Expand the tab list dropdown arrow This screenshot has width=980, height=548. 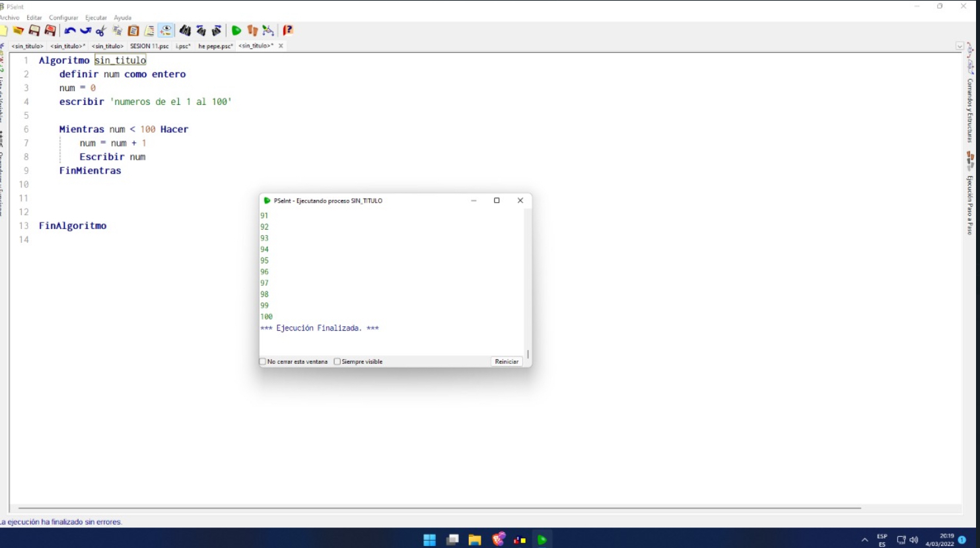(x=960, y=46)
